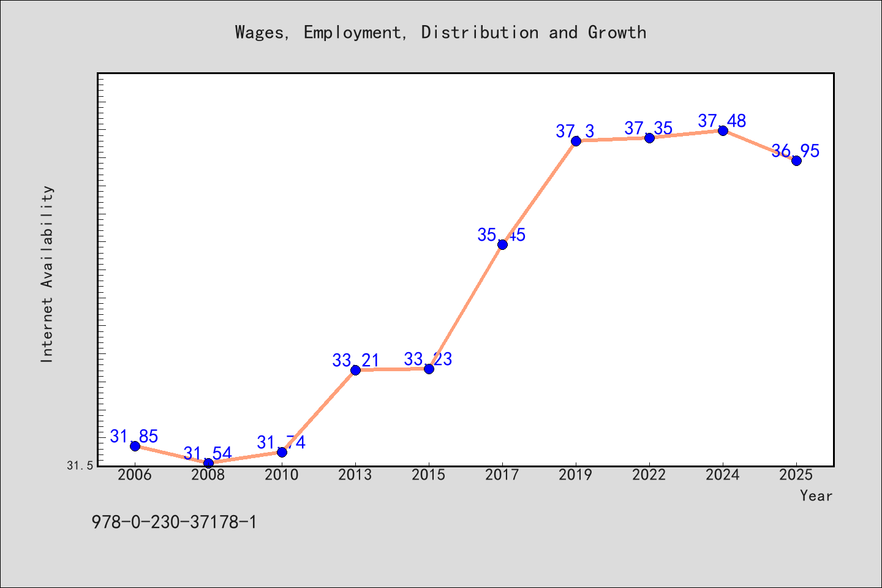Screen dimensions: 882x588
Task: Click the 33.23 value label
Action: tap(428, 360)
